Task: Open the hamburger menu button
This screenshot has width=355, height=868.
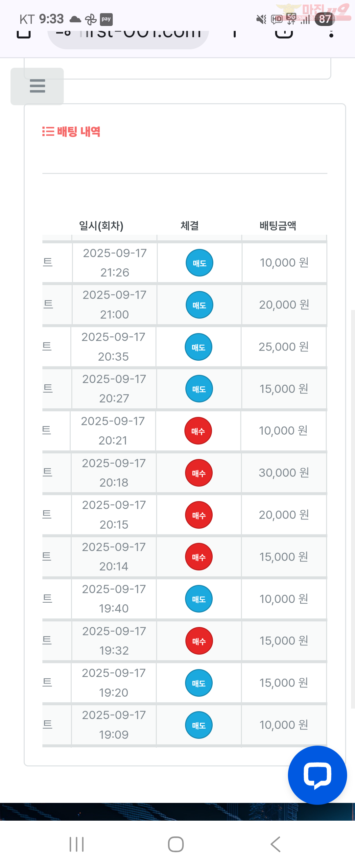Action: pyautogui.click(x=37, y=86)
